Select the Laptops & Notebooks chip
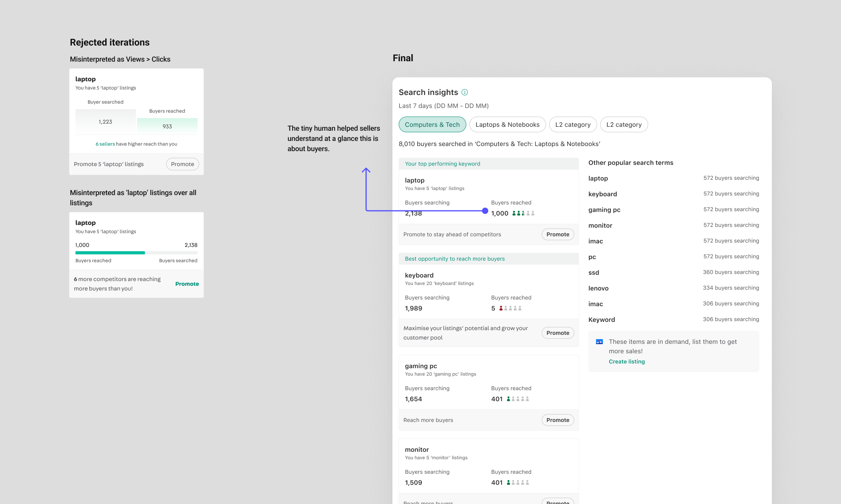 click(x=507, y=124)
